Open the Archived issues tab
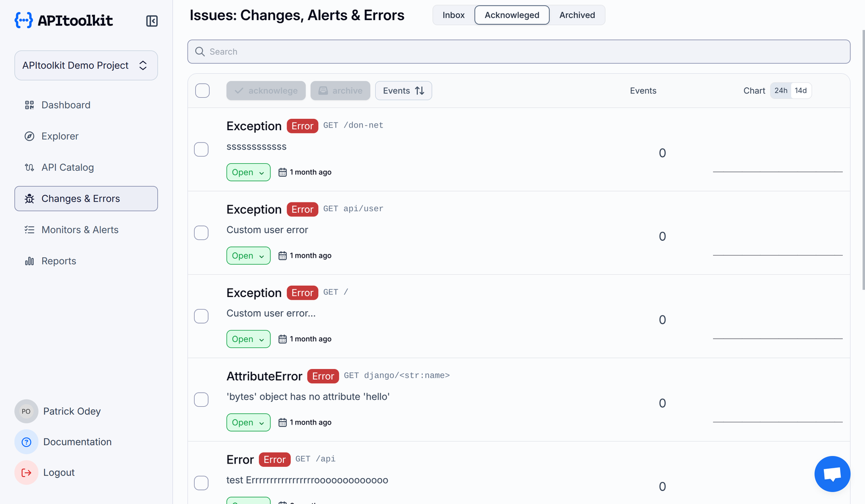 pyautogui.click(x=576, y=15)
